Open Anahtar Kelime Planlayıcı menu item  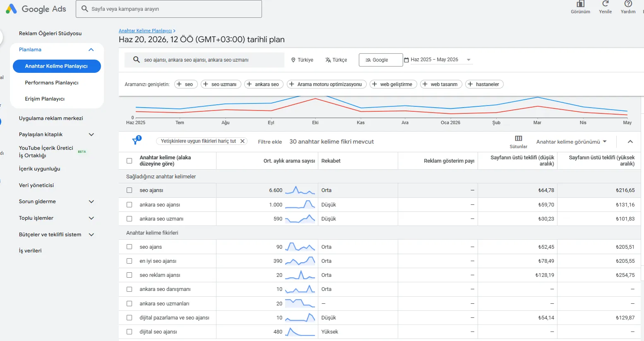[57, 66]
